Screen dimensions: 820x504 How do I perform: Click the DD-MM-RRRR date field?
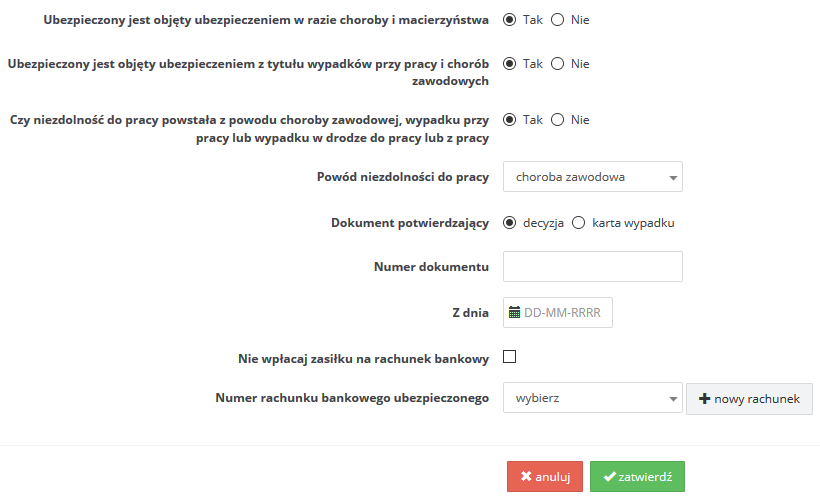557,313
